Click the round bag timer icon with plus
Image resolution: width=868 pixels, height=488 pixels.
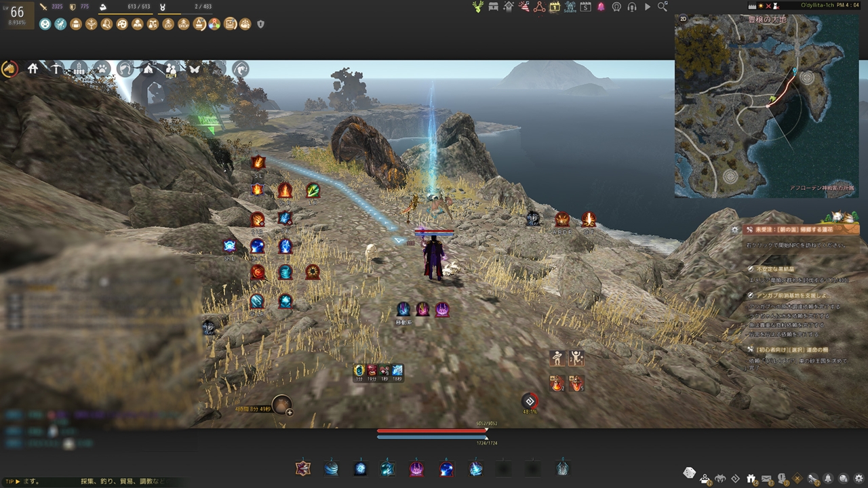coord(281,405)
